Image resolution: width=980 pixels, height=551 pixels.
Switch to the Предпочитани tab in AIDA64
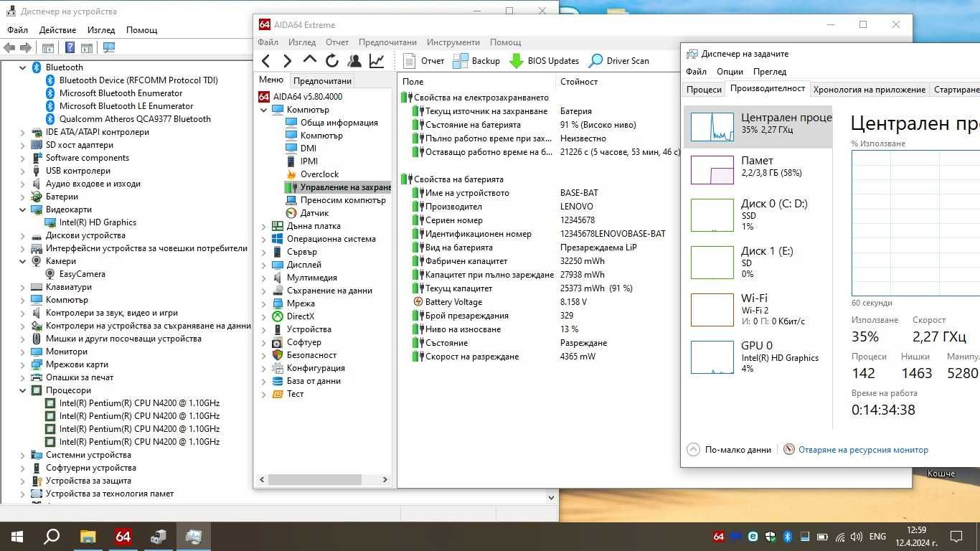point(322,81)
